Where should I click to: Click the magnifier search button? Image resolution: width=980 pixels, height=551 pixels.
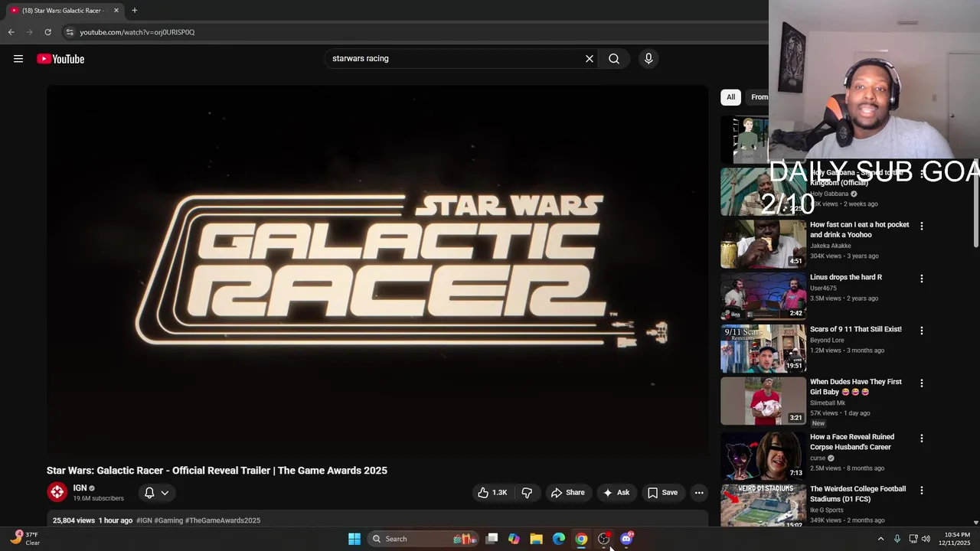614,59
